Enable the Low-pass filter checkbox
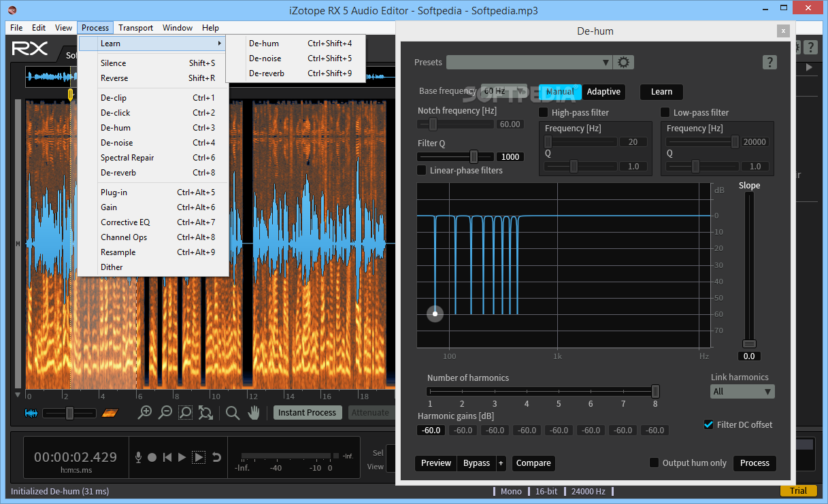Screen dimensions: 828x504 665,112
